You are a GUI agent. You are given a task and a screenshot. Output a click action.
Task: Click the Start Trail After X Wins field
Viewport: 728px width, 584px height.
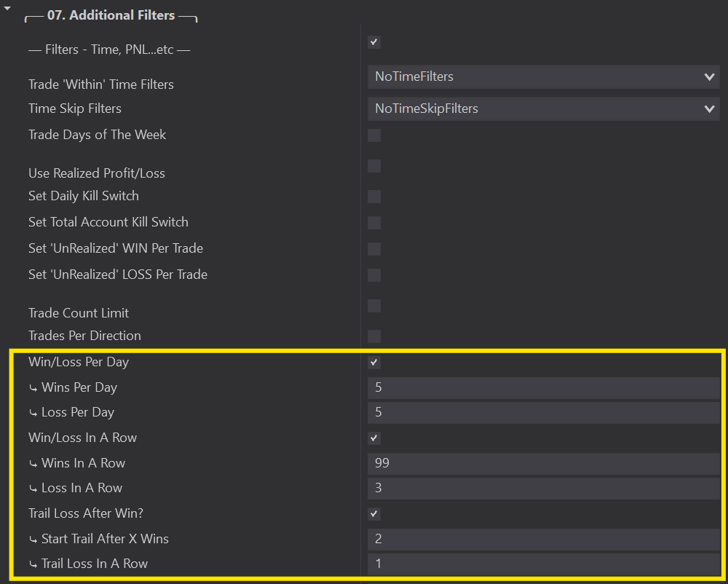543,539
